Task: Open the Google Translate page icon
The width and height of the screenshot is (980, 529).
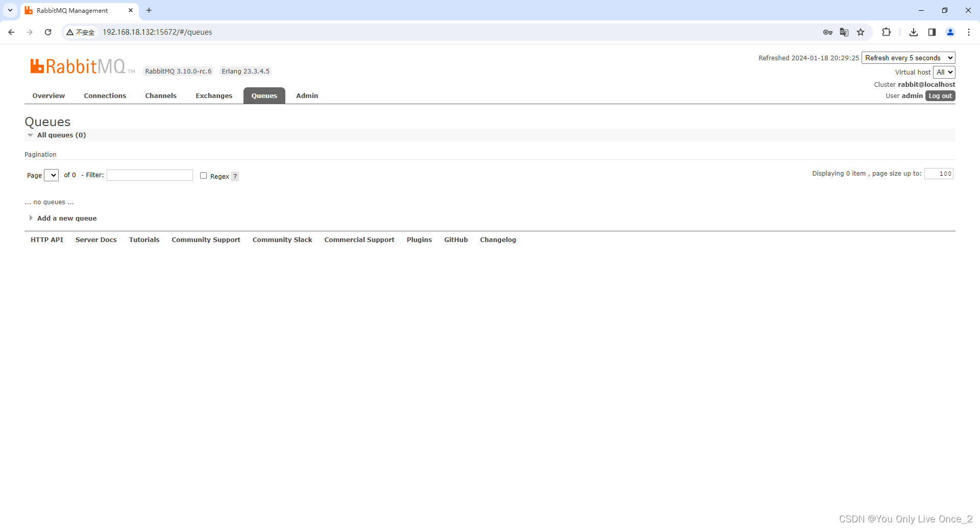Action: coord(844,32)
